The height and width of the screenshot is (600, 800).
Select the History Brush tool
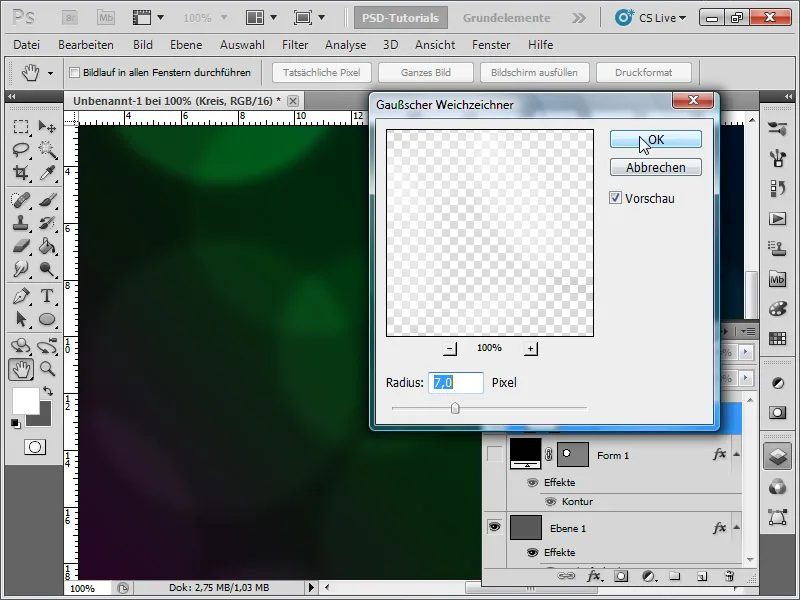click(47, 223)
